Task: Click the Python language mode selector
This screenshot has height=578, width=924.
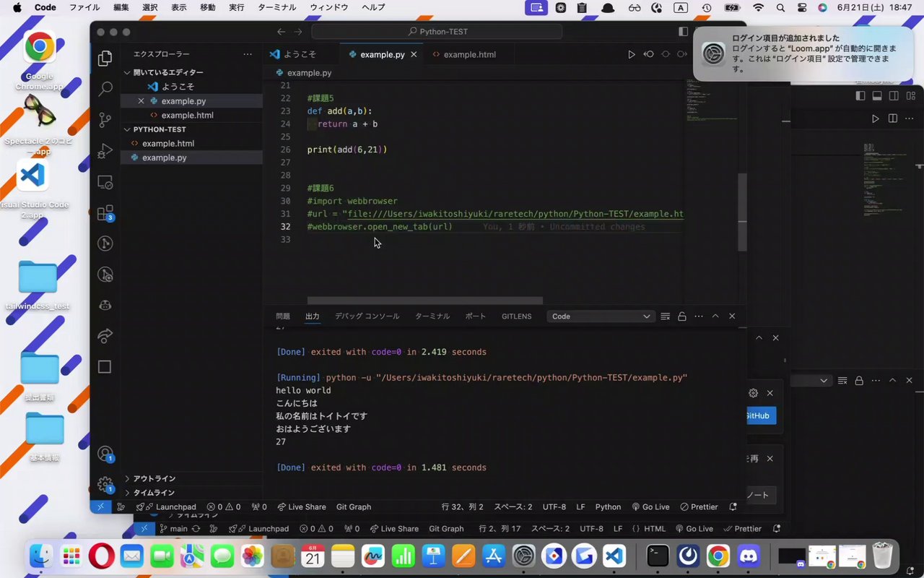Action: [608, 507]
